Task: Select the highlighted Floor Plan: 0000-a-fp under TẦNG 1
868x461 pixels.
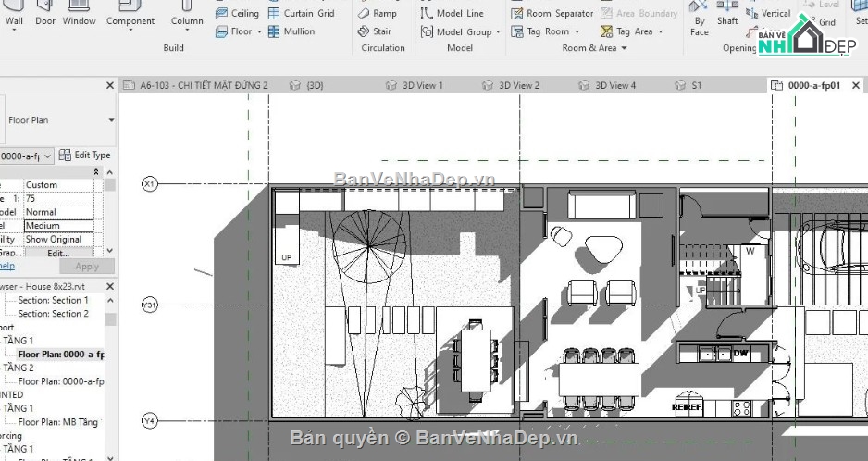Action: [x=61, y=354]
